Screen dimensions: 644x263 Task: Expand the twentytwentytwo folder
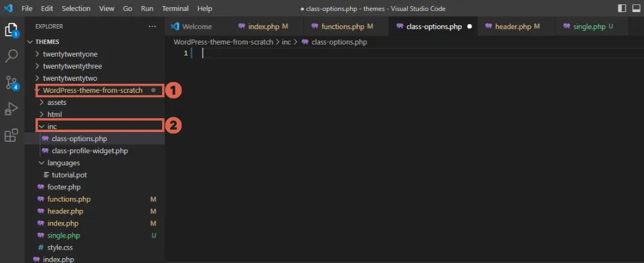coord(95,78)
